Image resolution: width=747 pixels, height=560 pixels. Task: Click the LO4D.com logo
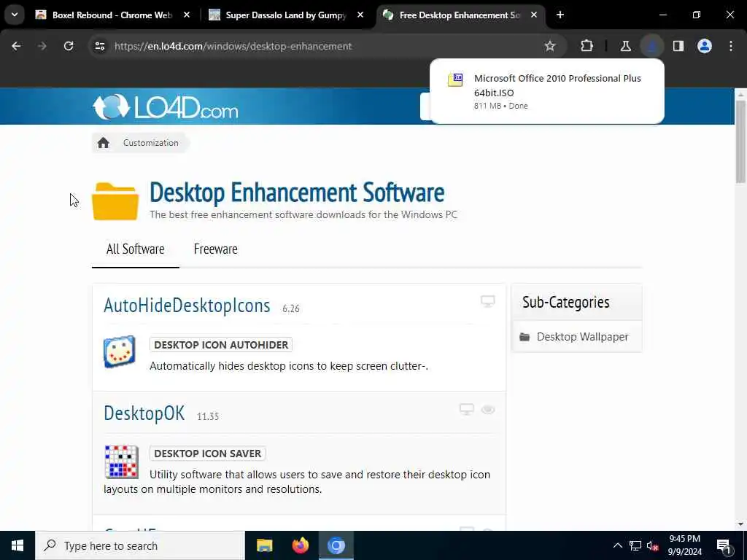click(166, 106)
